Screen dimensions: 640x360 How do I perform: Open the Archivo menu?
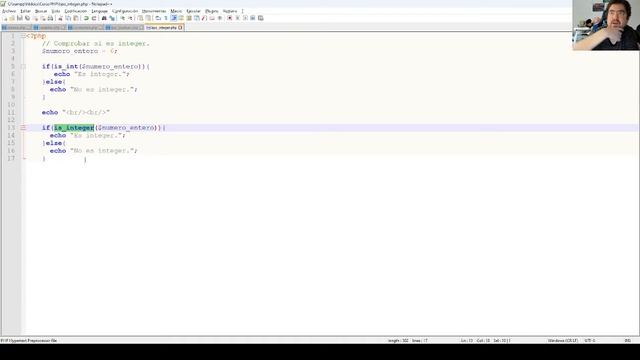[x=9, y=11]
